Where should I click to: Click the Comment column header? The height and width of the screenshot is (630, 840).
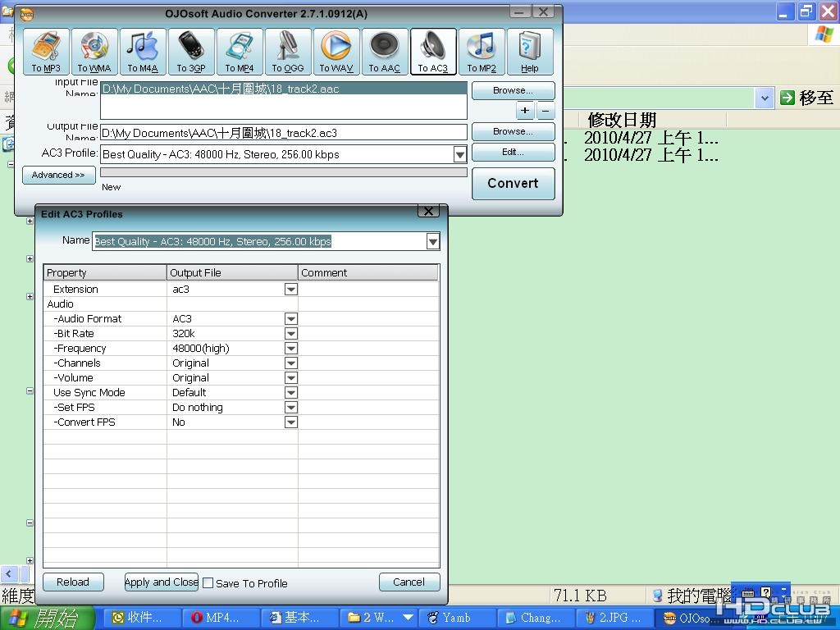(368, 272)
